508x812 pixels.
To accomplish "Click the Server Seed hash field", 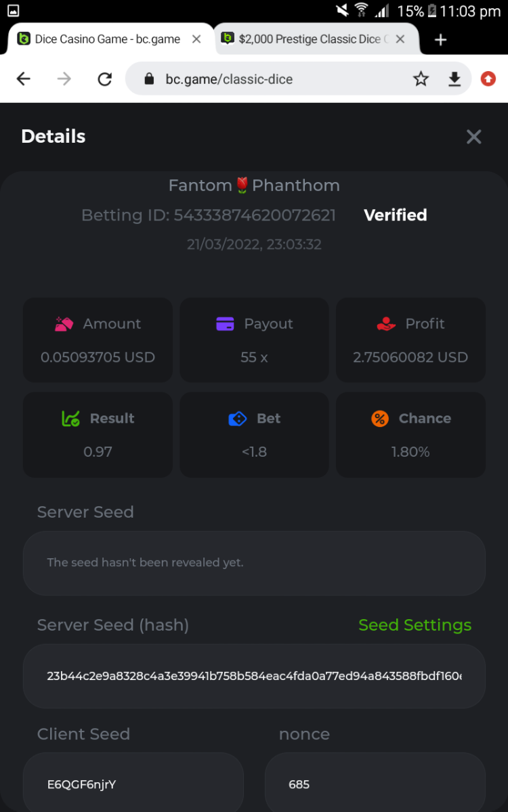I will (x=254, y=676).
